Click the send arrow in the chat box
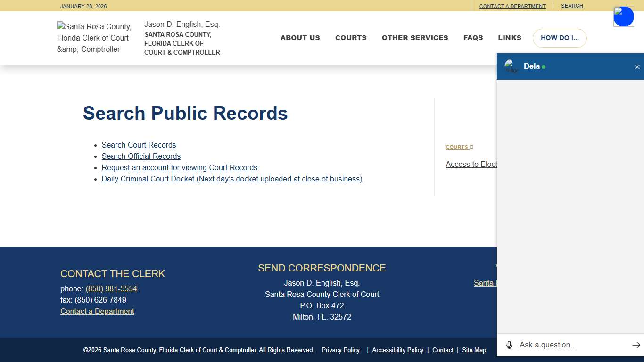Image resolution: width=644 pixels, height=362 pixels. (636, 345)
